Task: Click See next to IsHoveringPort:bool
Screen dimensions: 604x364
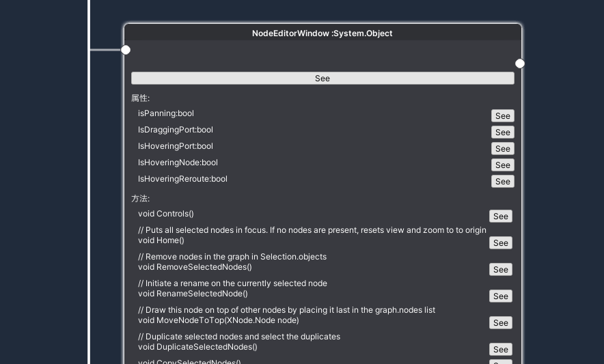Action: 503,149
